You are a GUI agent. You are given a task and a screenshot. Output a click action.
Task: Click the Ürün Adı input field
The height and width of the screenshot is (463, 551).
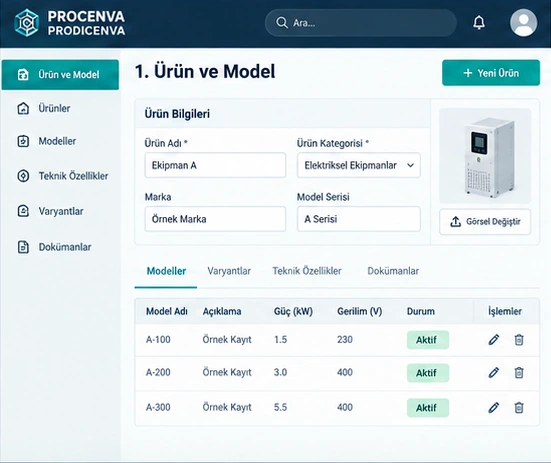tap(215, 165)
